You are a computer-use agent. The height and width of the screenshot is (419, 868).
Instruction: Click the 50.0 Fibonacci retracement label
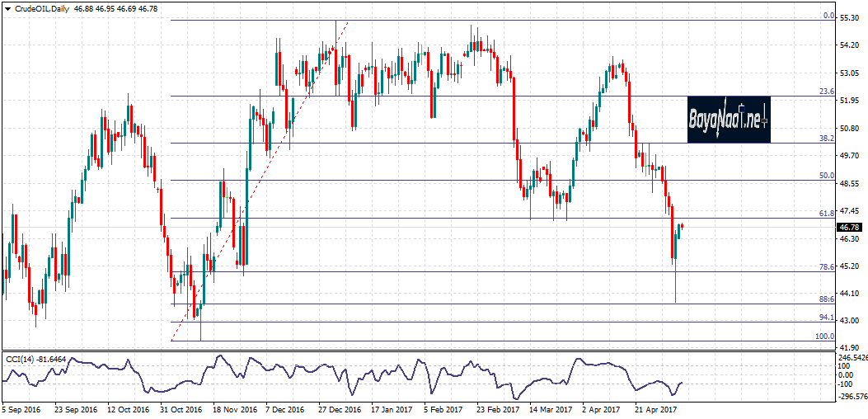point(828,176)
